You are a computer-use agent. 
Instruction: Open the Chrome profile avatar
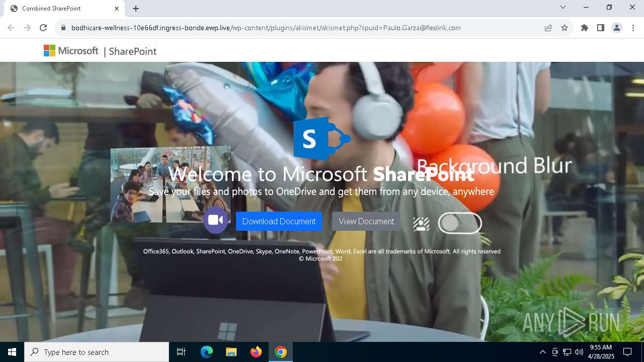(x=617, y=28)
